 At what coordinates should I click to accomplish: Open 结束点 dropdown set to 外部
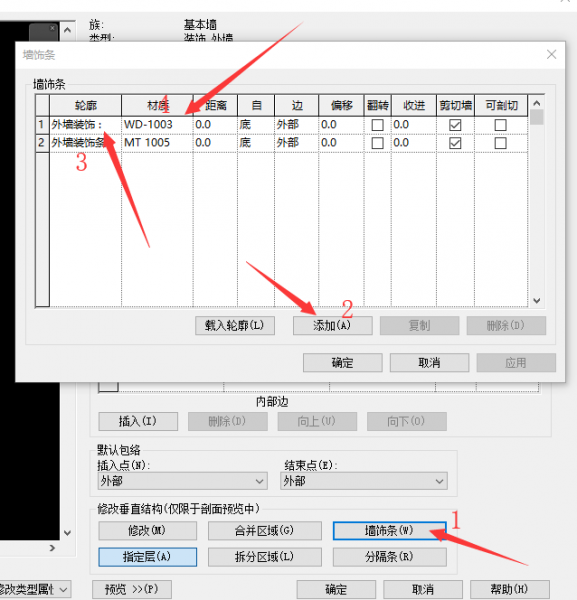(364, 481)
